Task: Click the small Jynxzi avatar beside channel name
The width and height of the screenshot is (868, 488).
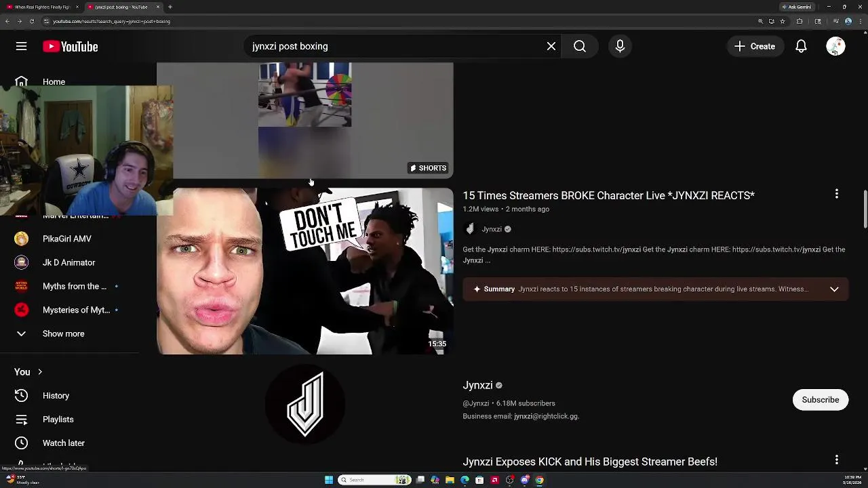Action: point(470,229)
